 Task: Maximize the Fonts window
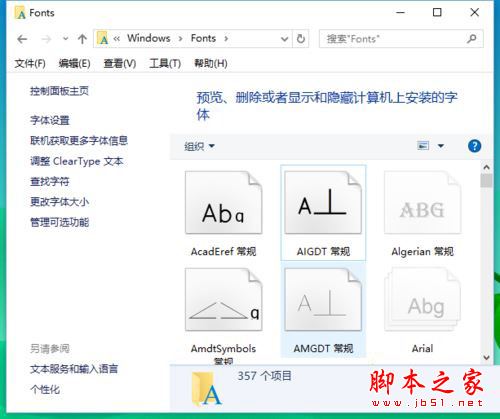point(437,13)
